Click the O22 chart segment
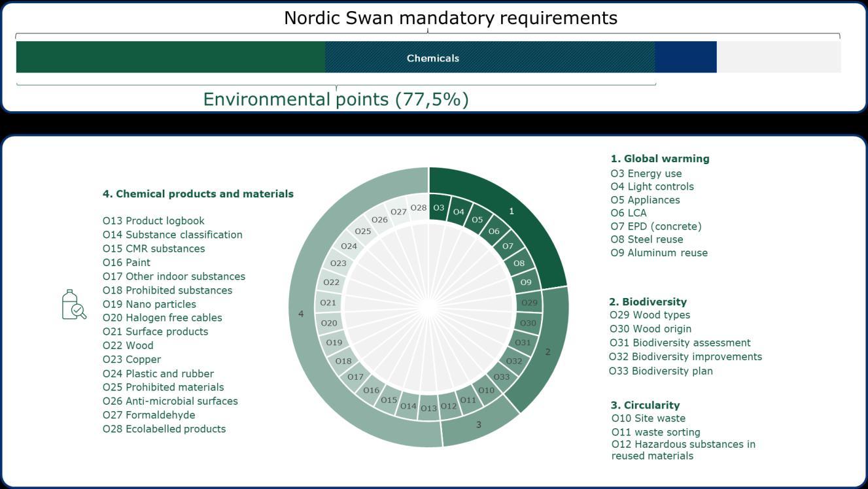 coord(331,282)
